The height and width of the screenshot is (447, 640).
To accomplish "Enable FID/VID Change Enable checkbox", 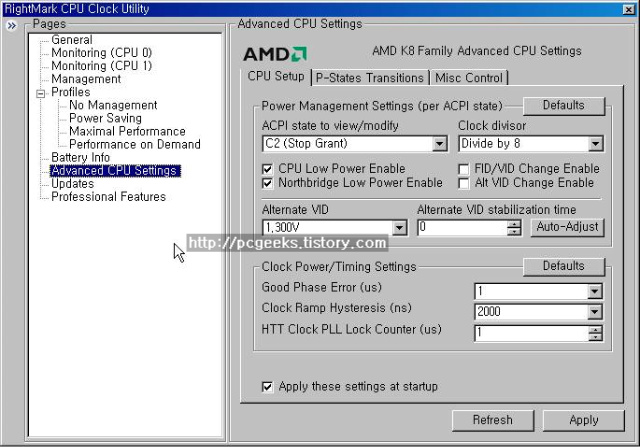I will 464,169.
